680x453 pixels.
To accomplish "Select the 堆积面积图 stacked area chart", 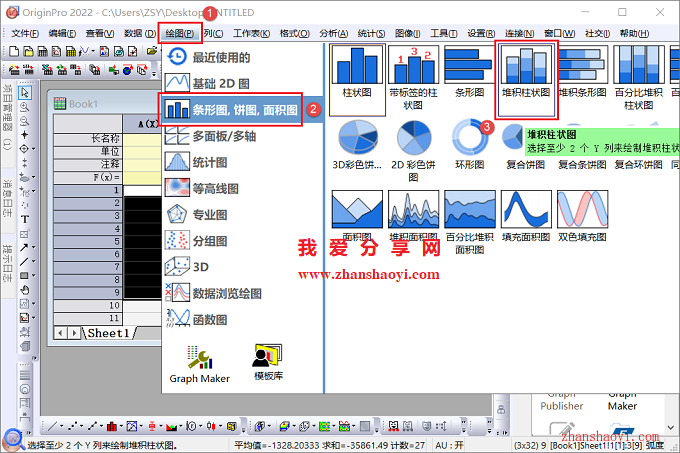I will [413, 215].
